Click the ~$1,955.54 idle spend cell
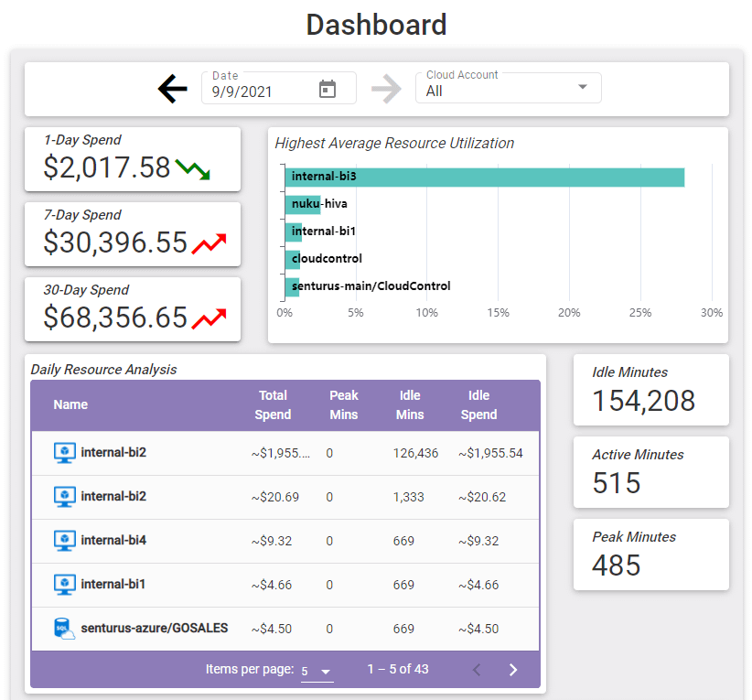Viewport: 752px width, 700px height. (x=490, y=453)
